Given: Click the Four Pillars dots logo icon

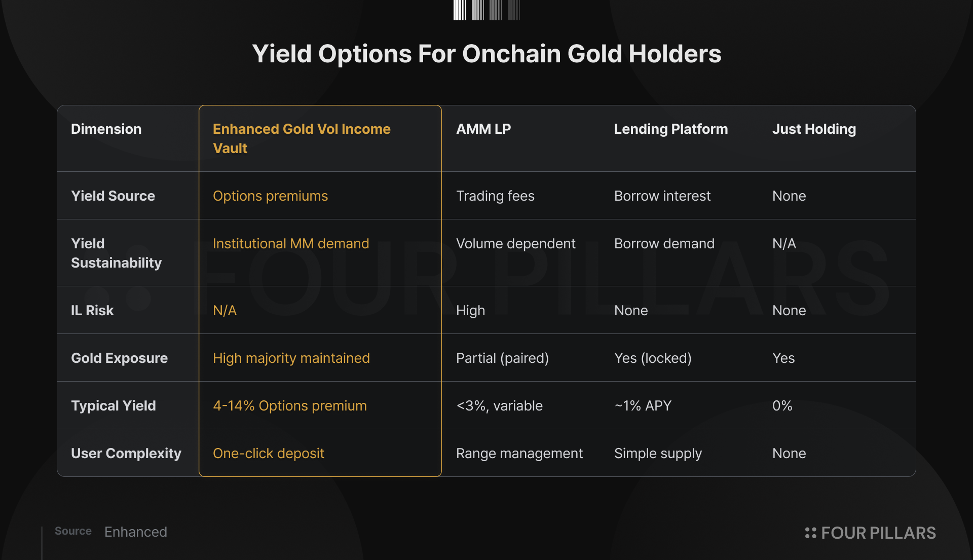Looking at the screenshot, I should click(x=810, y=533).
